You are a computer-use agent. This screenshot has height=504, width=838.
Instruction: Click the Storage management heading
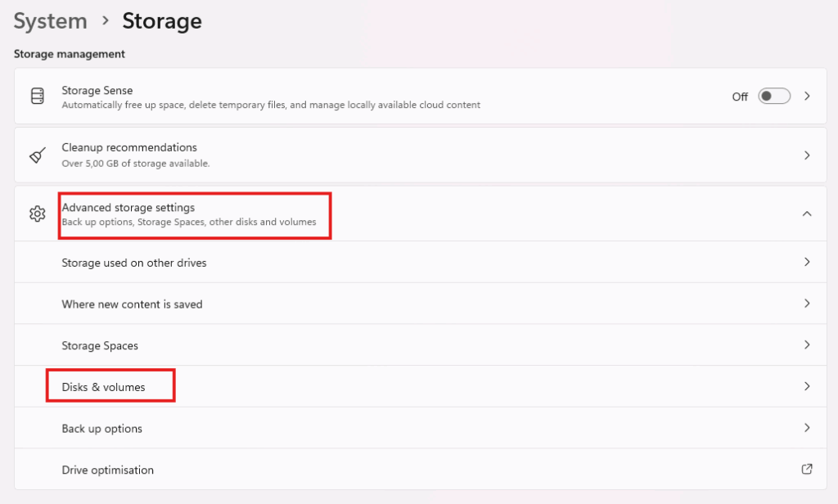coord(70,54)
